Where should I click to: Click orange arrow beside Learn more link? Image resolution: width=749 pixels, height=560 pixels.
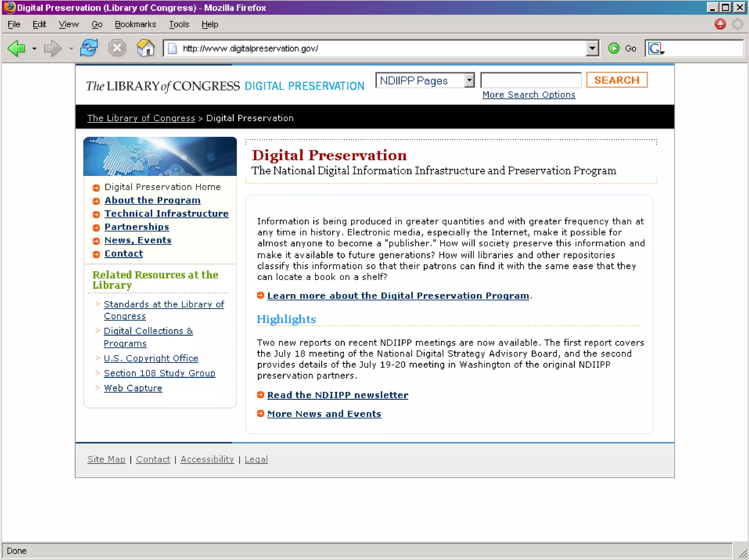(x=260, y=296)
